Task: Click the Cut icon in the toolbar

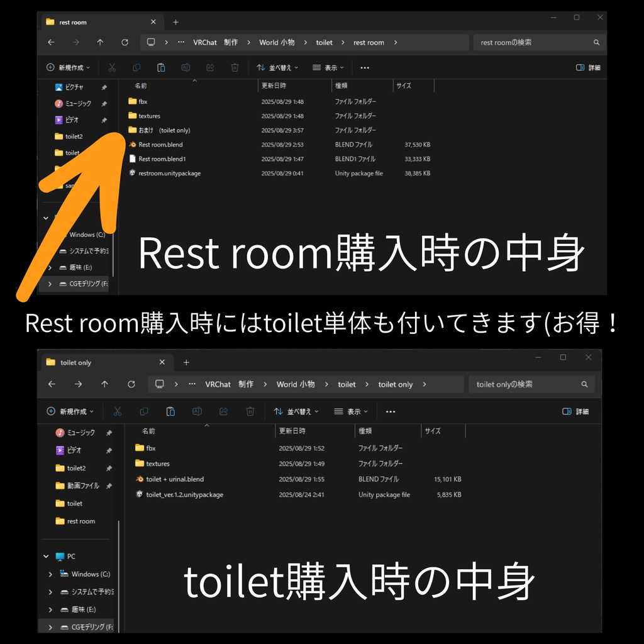Action: tap(111, 67)
